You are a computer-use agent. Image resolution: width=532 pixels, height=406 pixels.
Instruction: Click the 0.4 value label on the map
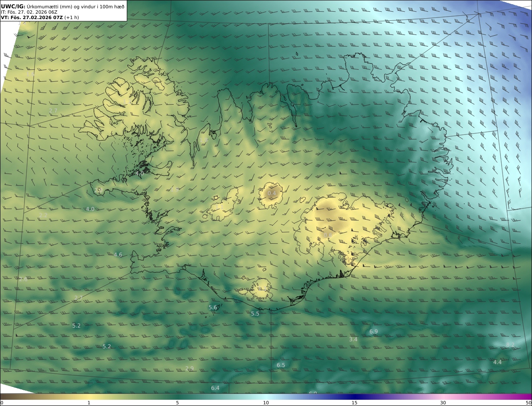[272, 193]
